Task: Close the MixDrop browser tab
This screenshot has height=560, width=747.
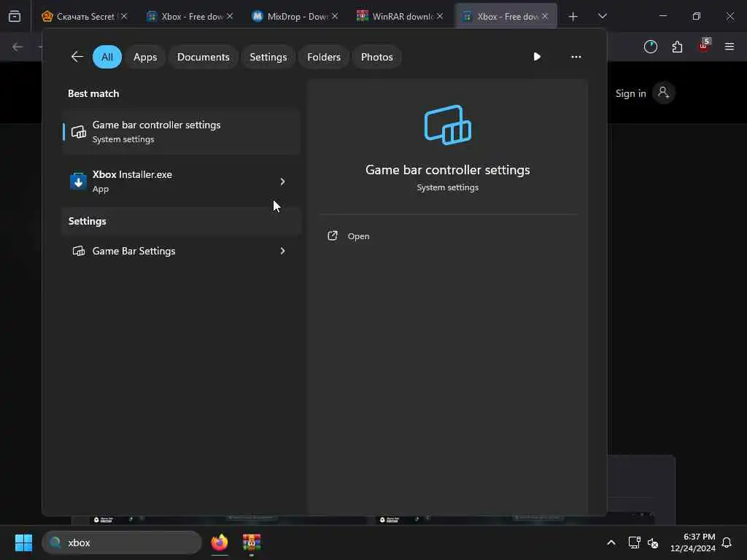Action: 335,16
